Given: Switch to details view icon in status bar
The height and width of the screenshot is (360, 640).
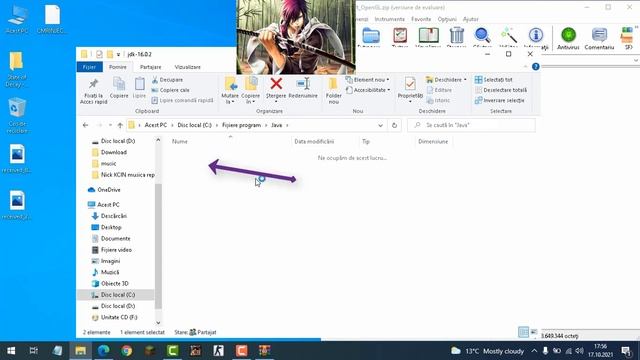Looking at the screenshot, I should 523,332.
